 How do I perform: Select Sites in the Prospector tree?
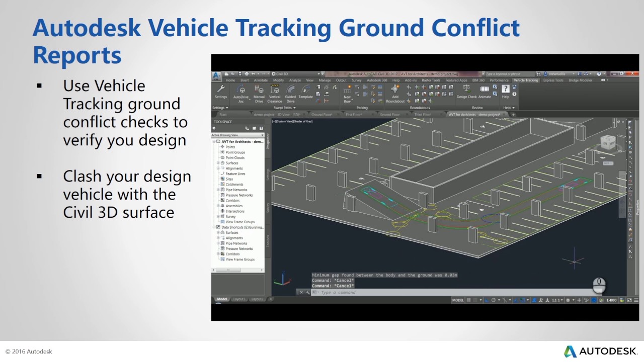229,179
